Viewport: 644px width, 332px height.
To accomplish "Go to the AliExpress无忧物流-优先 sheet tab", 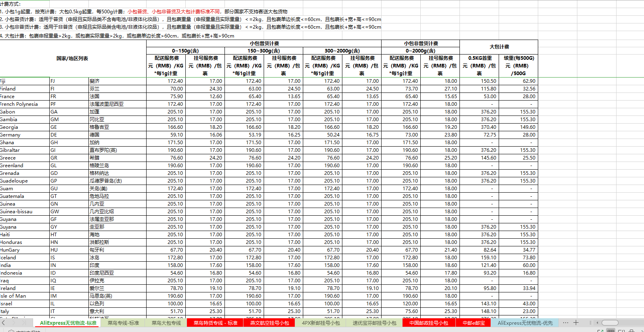I will pos(525,323).
